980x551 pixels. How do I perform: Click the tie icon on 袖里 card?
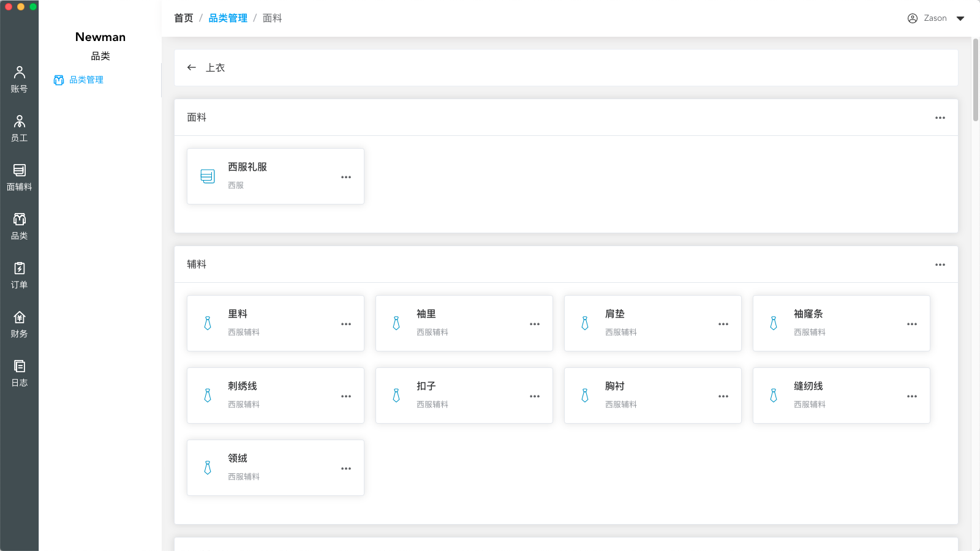click(x=396, y=323)
